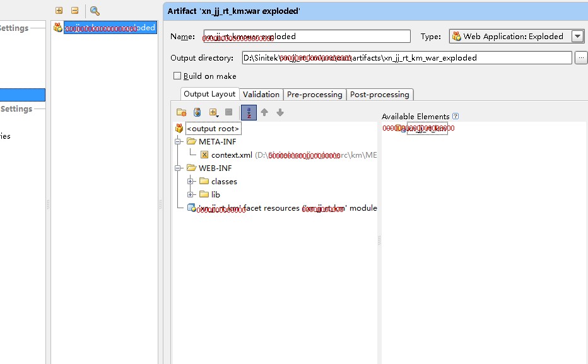Click the Output directory text field
Screen dimensions: 588x364
[407, 58]
